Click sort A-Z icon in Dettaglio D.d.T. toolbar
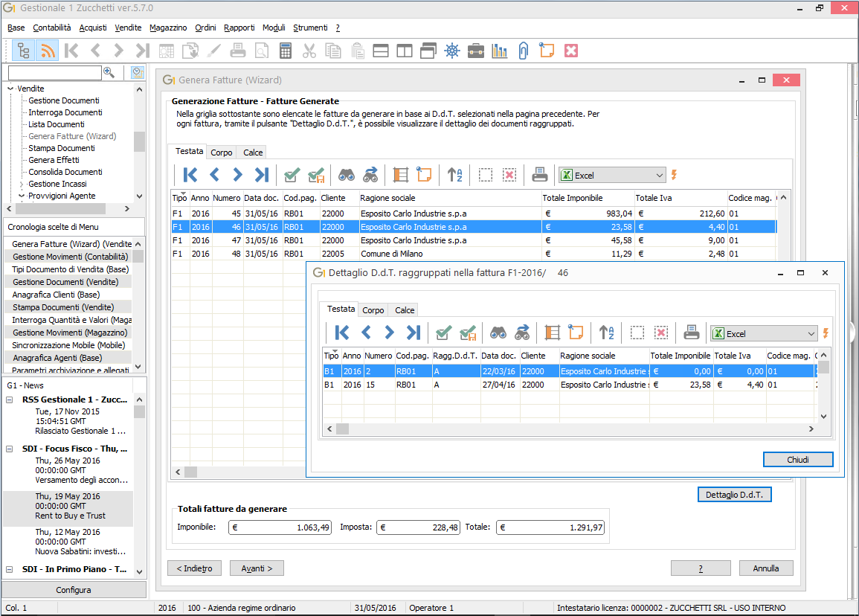The height and width of the screenshot is (616, 859). click(606, 333)
